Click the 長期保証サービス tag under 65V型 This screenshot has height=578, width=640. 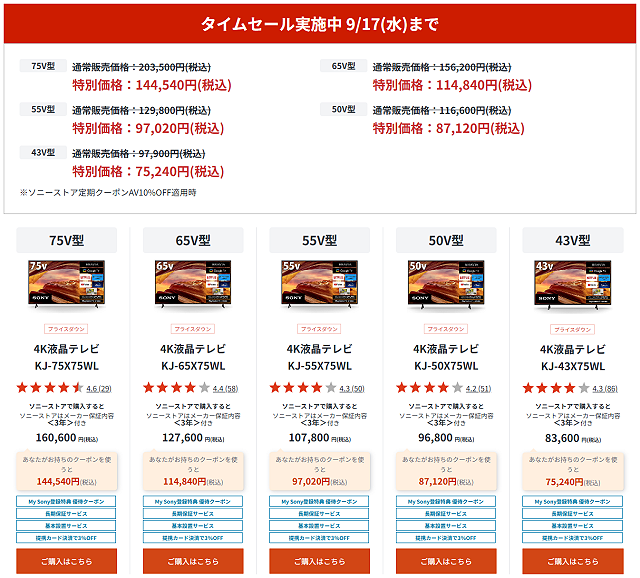coord(193,514)
